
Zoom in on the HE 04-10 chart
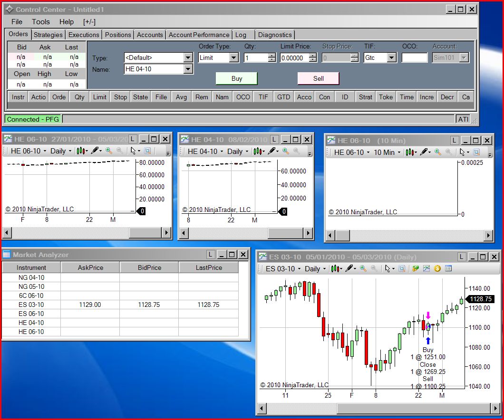pos(285,151)
